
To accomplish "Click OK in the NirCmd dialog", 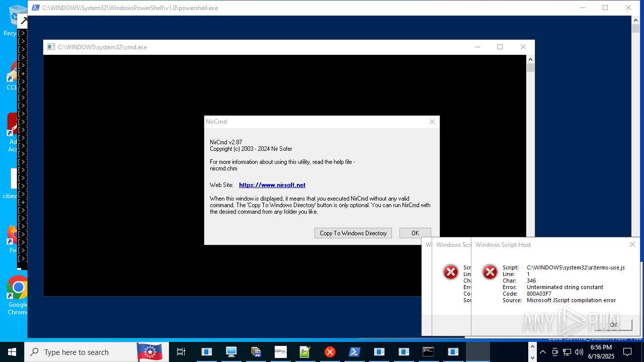I will 415,233.
